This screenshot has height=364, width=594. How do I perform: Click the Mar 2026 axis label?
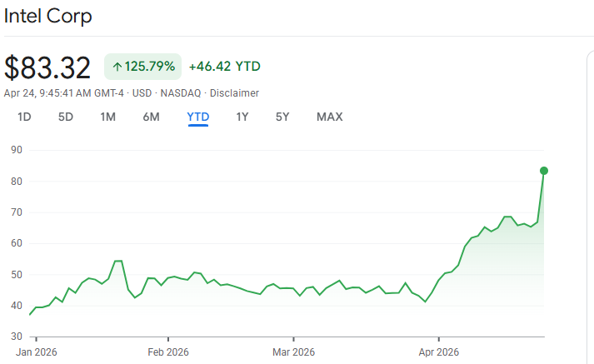[x=293, y=352]
